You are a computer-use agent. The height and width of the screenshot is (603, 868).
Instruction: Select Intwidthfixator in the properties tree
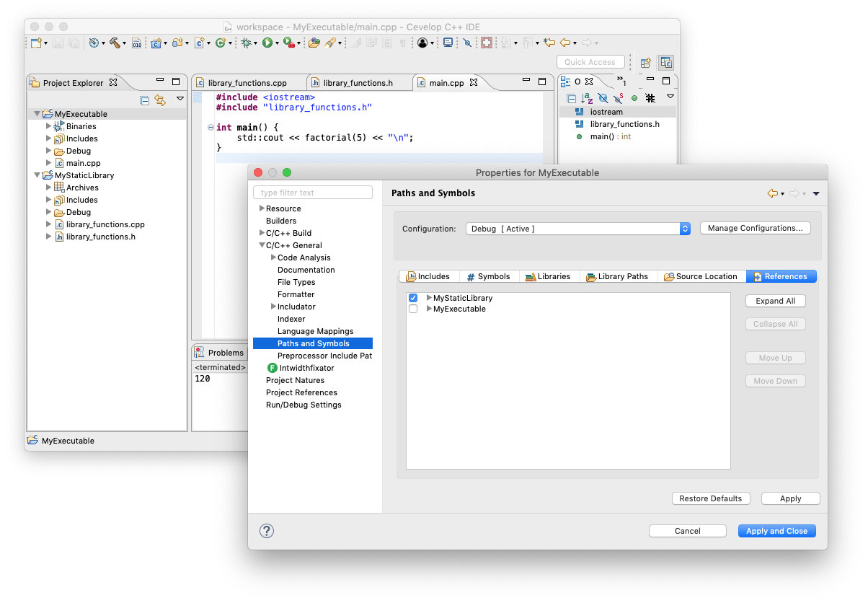coord(306,368)
